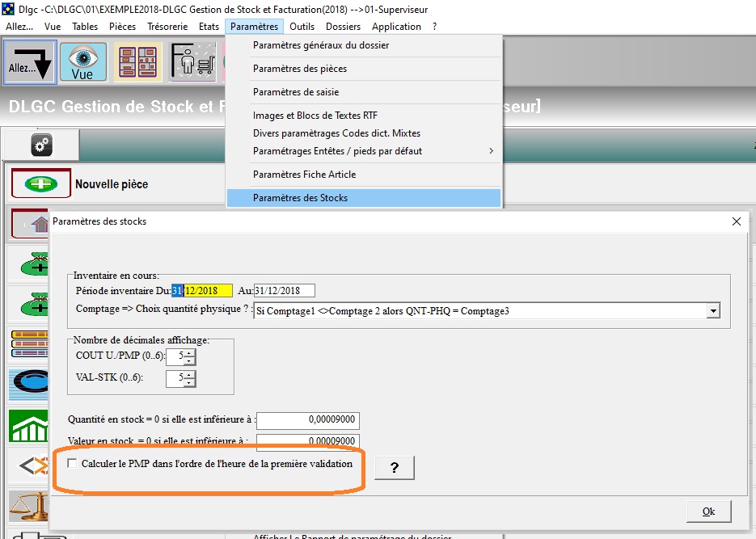This screenshot has height=539, width=756.
Task: Enable Calculer le PMP checkbox
Action: (x=74, y=464)
